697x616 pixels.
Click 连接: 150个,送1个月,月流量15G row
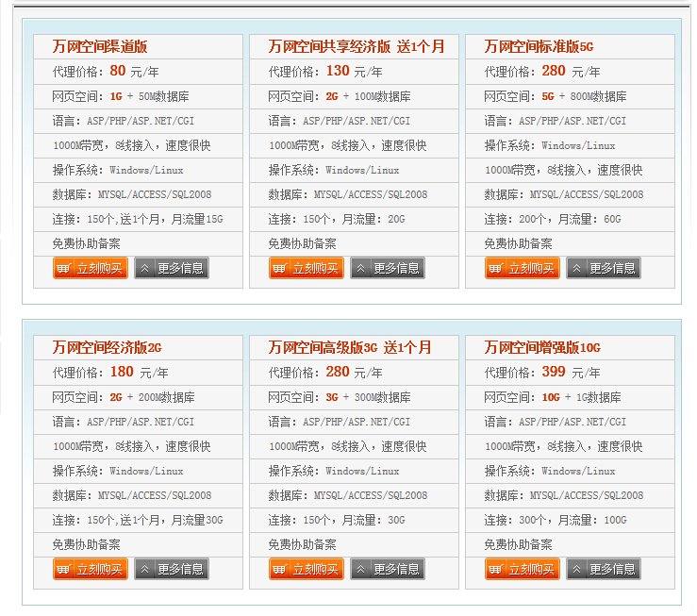click(x=139, y=219)
